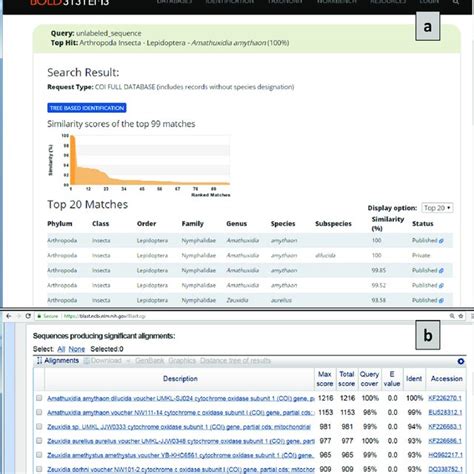474x474 pixels.
Task: Sort by Ident column header
Action: coord(414,379)
